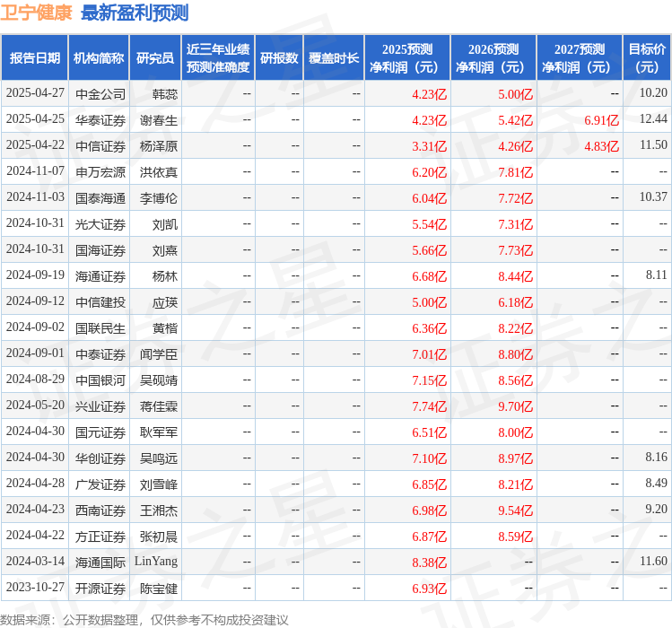Click the 3.31亿 profit value
This screenshot has height=628, width=672.
point(430,146)
